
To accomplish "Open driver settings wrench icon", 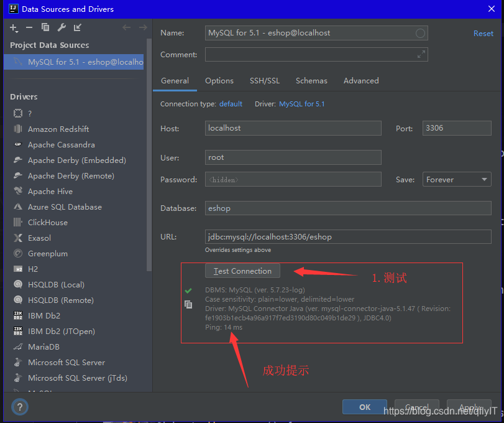I will [62, 27].
